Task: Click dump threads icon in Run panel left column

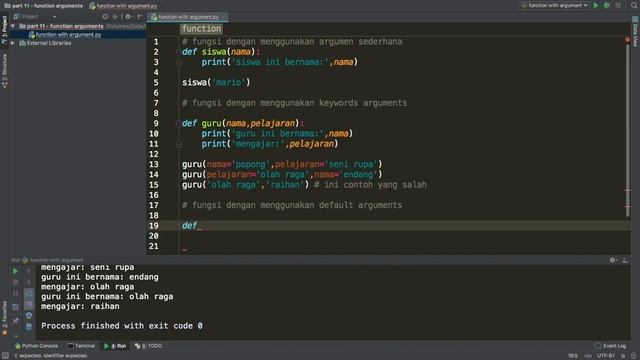Action: pos(16,307)
